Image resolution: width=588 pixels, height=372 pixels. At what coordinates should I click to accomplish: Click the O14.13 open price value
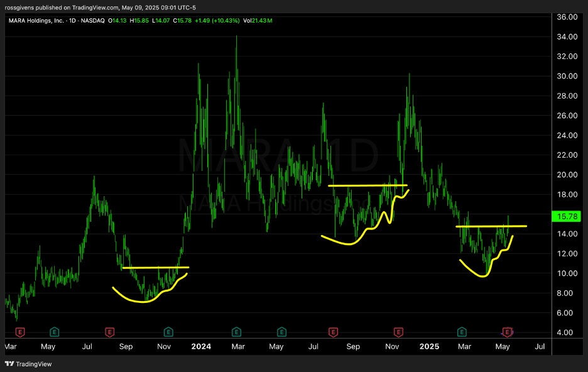[117, 21]
